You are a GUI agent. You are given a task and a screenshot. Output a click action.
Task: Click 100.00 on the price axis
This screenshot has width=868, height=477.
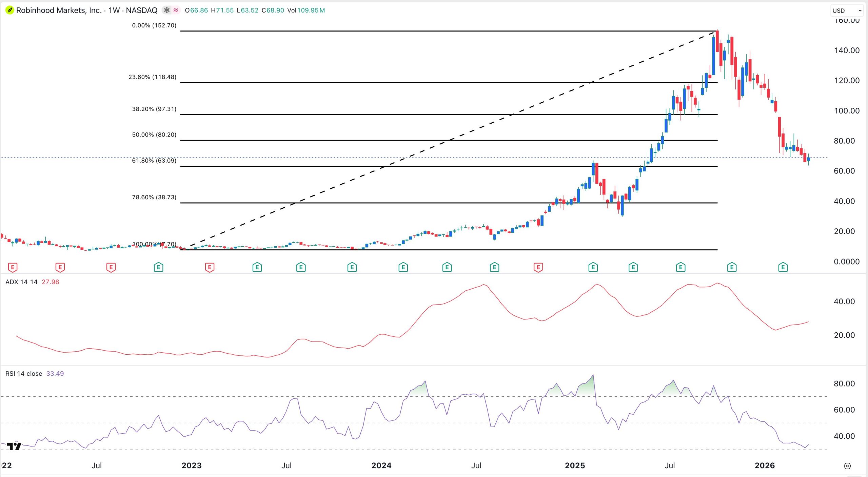coord(847,111)
